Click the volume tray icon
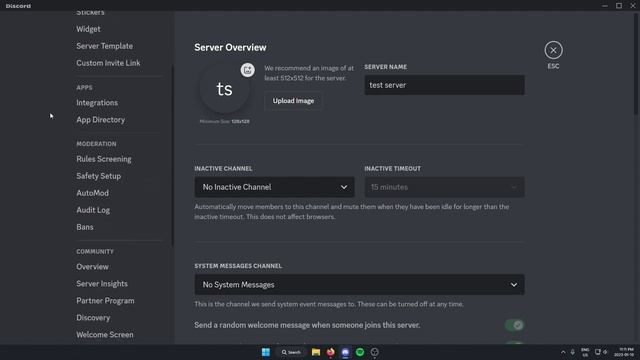640x360 pixels. [605, 352]
